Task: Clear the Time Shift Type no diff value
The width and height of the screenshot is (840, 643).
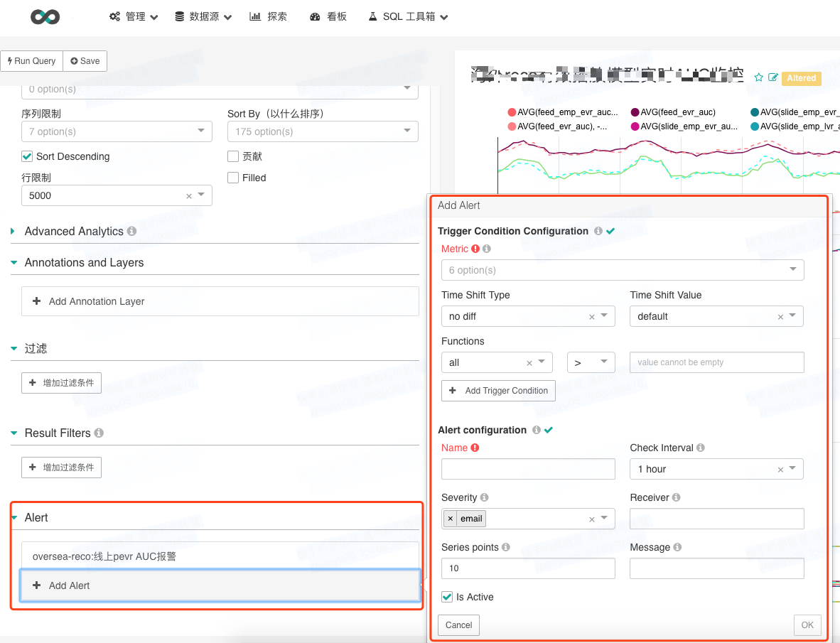Action: click(592, 317)
